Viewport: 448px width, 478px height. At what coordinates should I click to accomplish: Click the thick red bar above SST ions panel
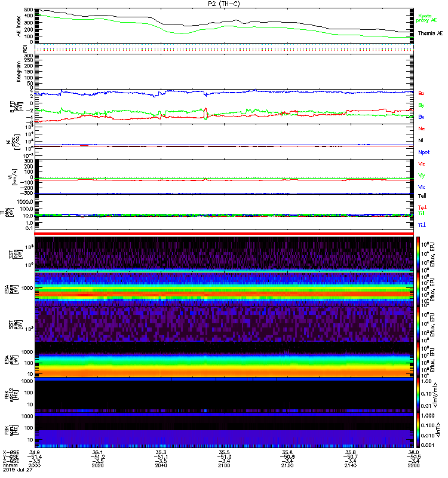[x=224, y=234]
